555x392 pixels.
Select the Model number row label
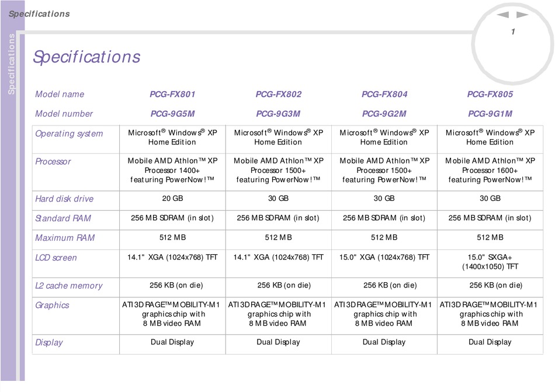pos(64,113)
